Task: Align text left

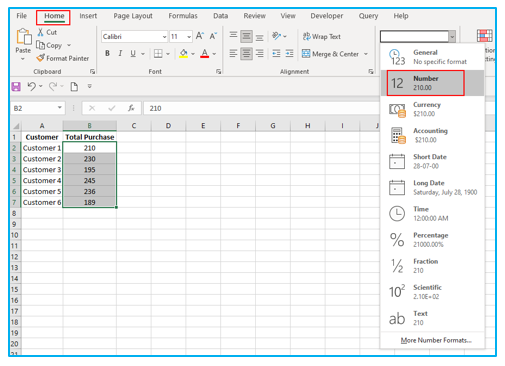Action: [x=233, y=54]
